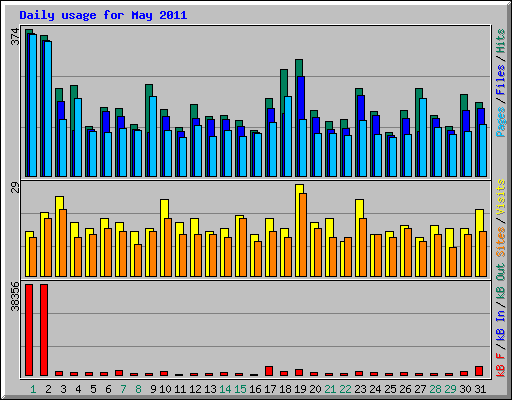Click day 2 on the x-axis
Viewport: 512px width, 400px height.
click(48, 389)
